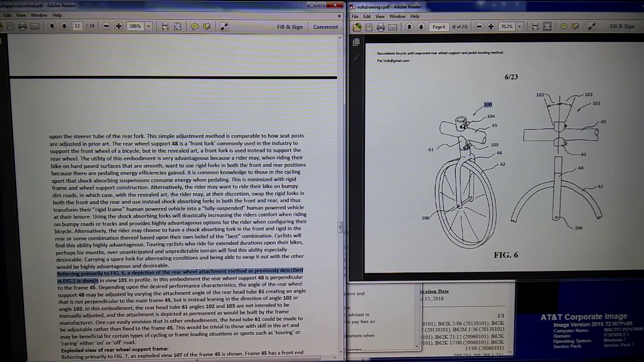
Task: Zoom out in vulkapplicationfinal.pdf window
Action: point(106,26)
